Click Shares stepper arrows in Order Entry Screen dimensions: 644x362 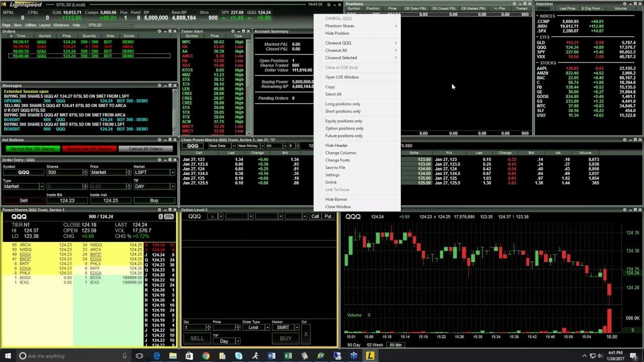click(85, 172)
